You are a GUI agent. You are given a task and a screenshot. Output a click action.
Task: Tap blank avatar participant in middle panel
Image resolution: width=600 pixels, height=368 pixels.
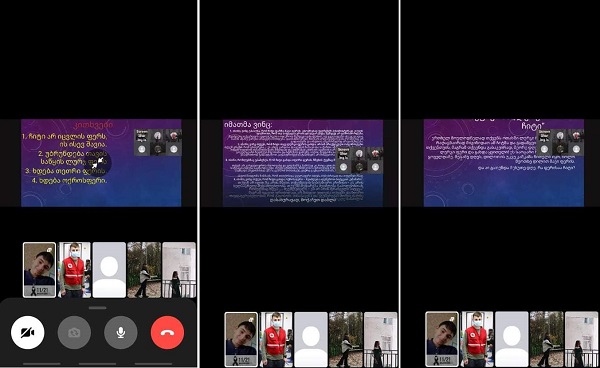311,340
